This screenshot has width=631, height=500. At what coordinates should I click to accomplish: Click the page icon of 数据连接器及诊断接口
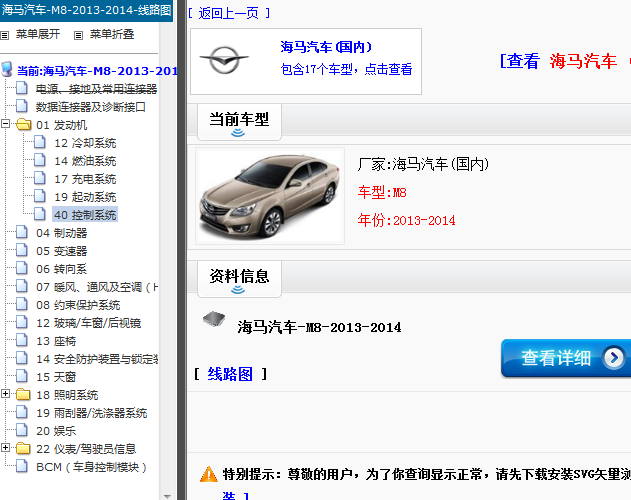22,106
